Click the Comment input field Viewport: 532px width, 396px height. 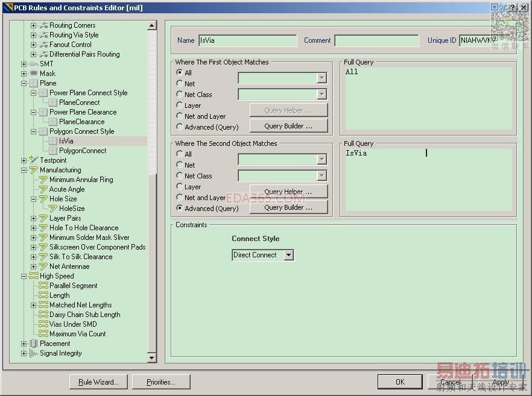point(376,40)
